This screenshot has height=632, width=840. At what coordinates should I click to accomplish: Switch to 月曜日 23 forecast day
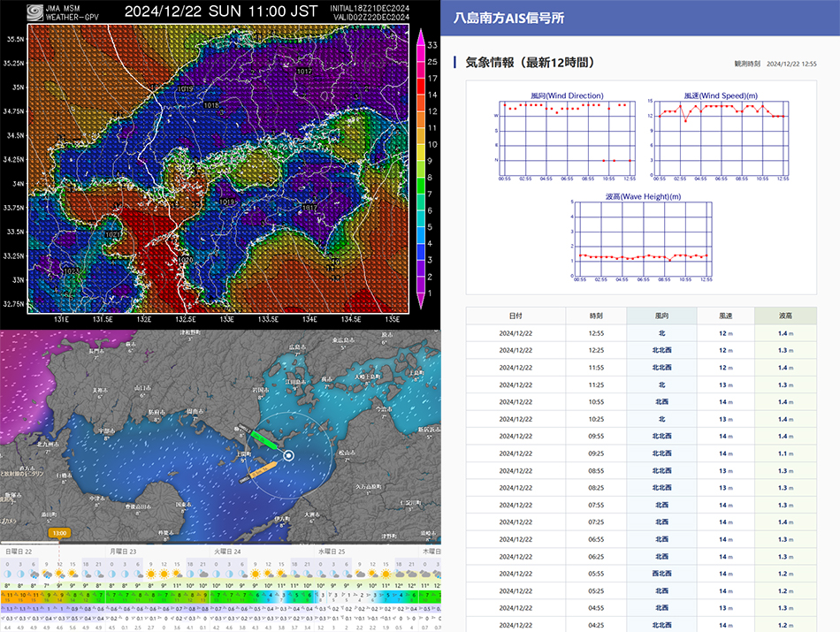(x=123, y=552)
